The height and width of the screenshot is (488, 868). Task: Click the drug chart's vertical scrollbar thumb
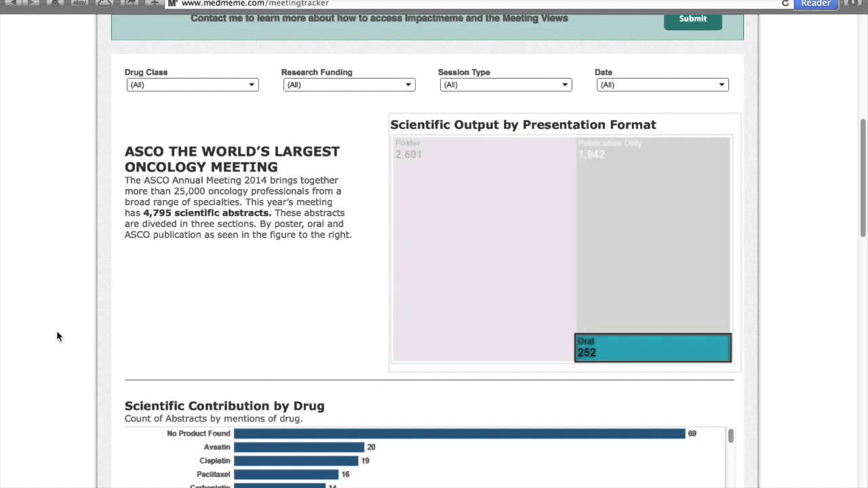(x=730, y=436)
